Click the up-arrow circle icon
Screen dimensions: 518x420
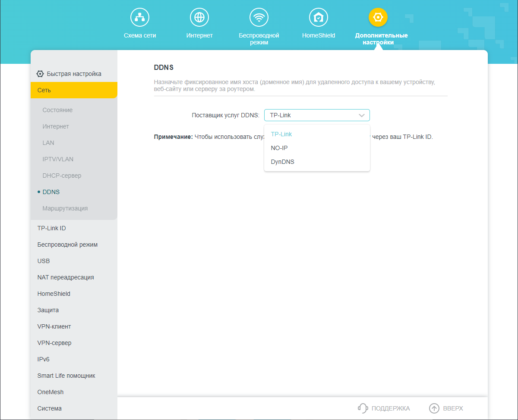pyautogui.click(x=434, y=408)
